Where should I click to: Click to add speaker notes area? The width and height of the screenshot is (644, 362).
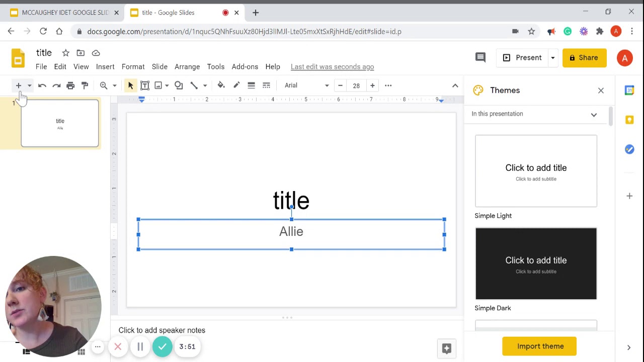(x=162, y=330)
